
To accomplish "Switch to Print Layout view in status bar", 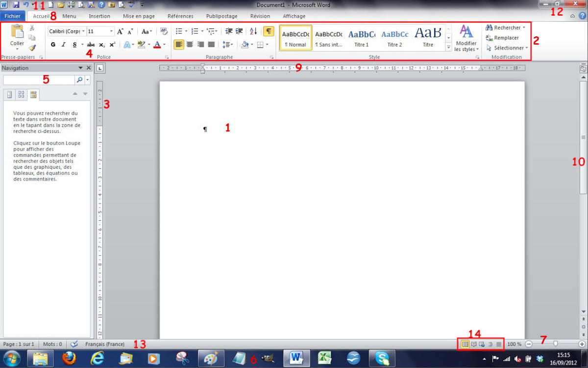I will click(x=465, y=344).
